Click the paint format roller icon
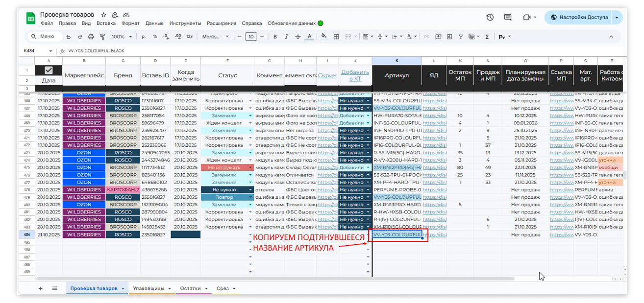Viewport: 644px width, 303px height. tap(102, 37)
